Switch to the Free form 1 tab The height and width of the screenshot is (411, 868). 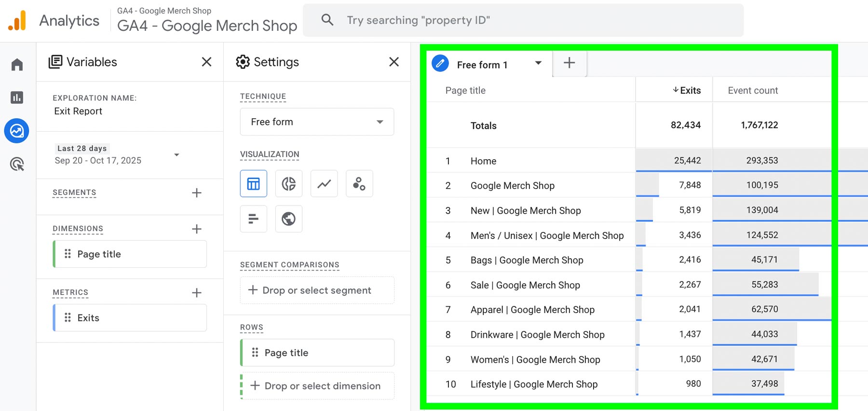(482, 65)
